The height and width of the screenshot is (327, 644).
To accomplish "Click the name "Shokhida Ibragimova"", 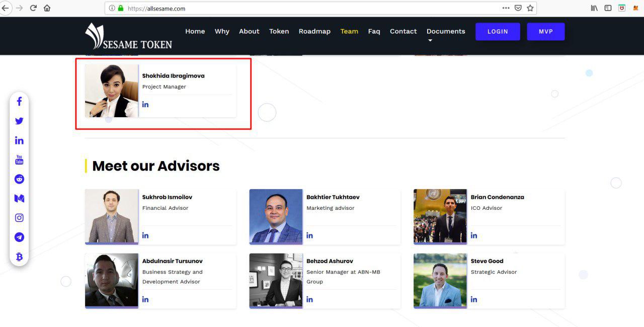I will [174, 76].
